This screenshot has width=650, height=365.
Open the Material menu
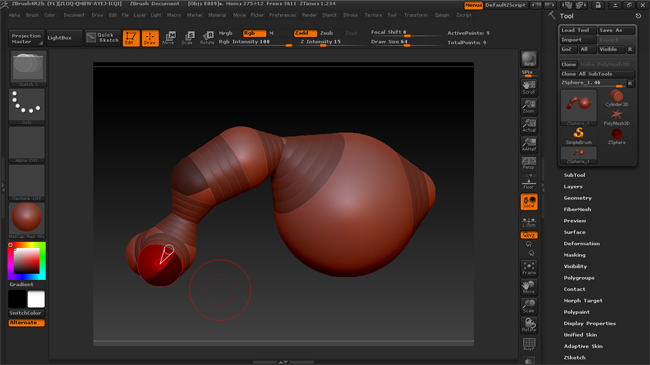point(217,15)
